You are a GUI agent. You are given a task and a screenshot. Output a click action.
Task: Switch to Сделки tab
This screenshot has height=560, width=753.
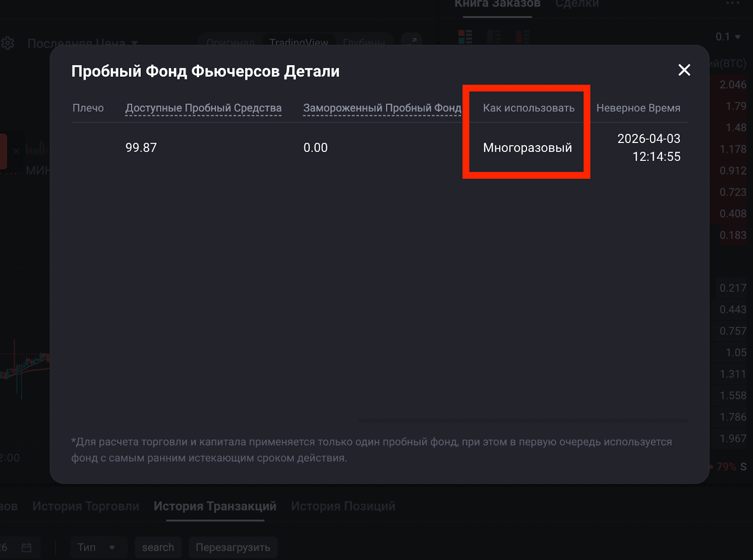[x=577, y=4]
